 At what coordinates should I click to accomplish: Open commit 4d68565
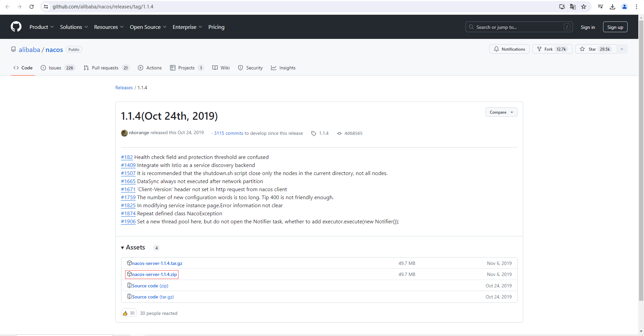(354, 133)
